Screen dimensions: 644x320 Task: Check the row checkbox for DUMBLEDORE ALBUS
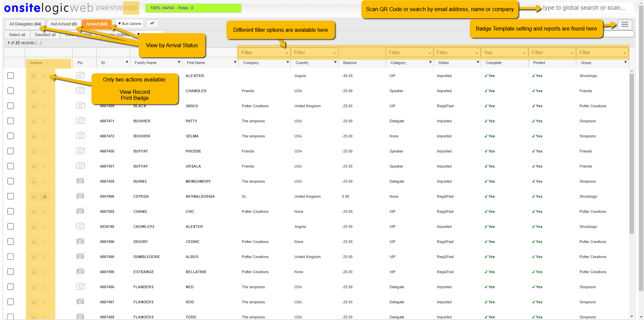pyautogui.click(x=10, y=257)
